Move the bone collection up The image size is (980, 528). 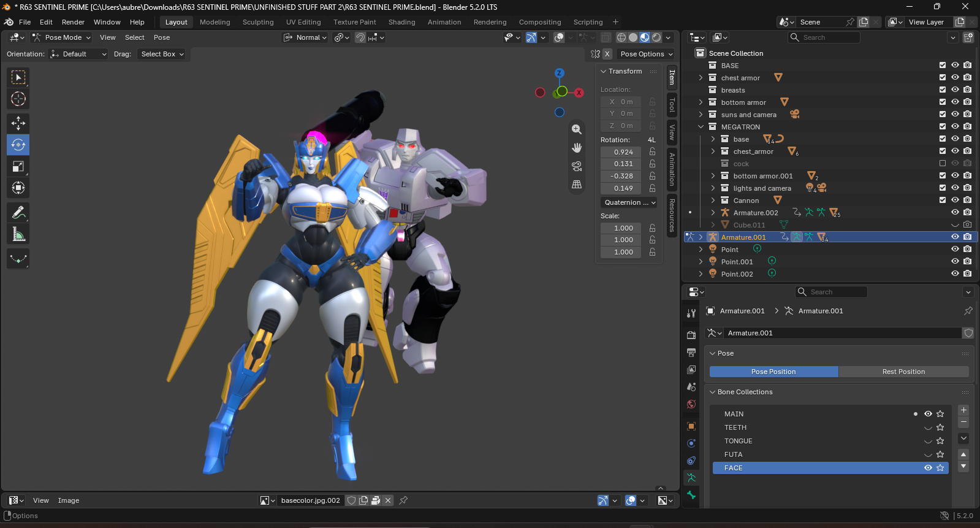tap(963, 454)
